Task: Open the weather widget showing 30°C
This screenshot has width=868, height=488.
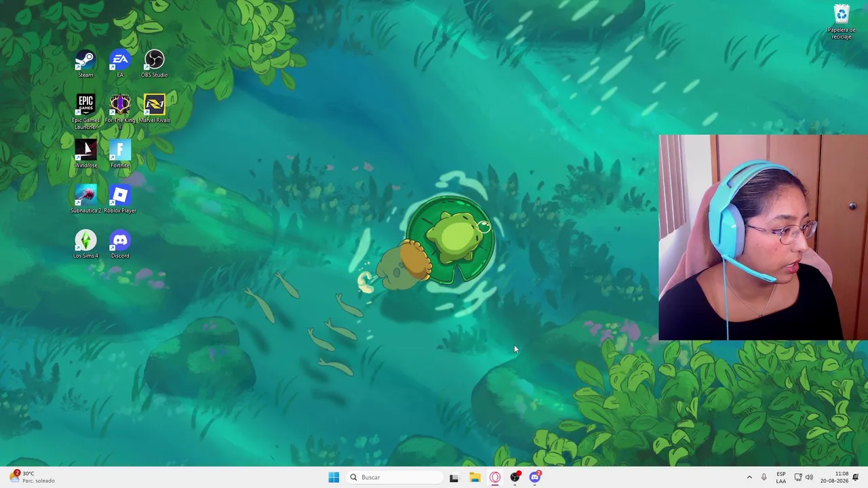Action: [32, 477]
